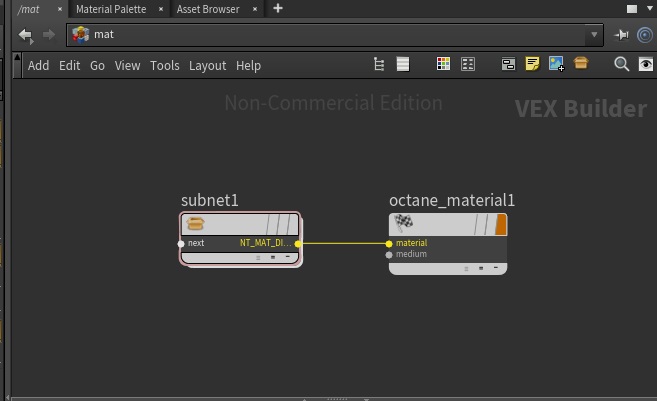Close the /mat tab
Screen dimensions: 657x401
coord(60,9)
